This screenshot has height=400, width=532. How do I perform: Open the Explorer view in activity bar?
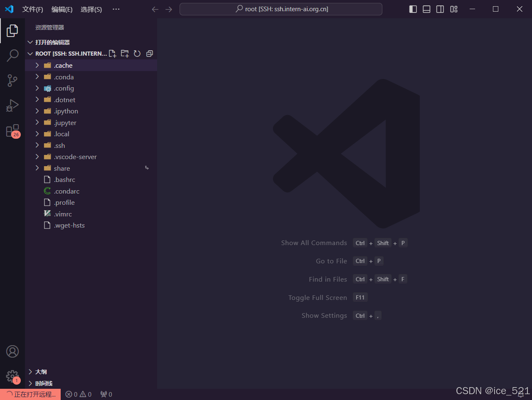pyautogui.click(x=12, y=30)
